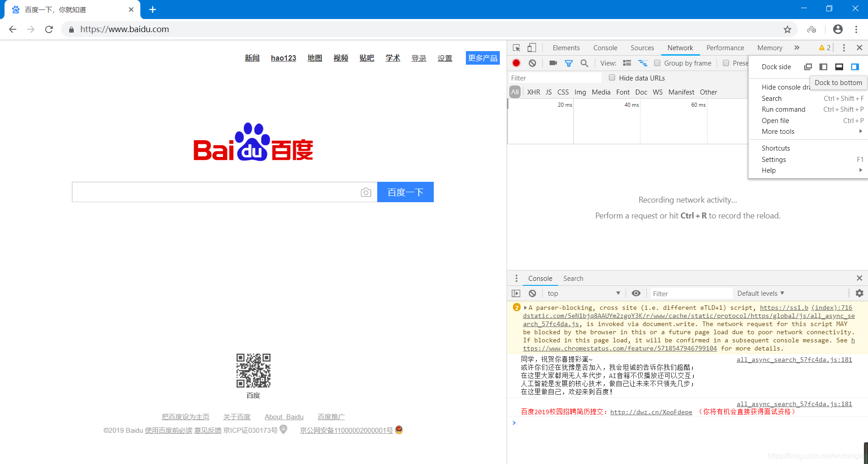Expand more DevTools tabs chevron
Viewport: 868px width, 464px height.
pyautogui.click(x=797, y=48)
